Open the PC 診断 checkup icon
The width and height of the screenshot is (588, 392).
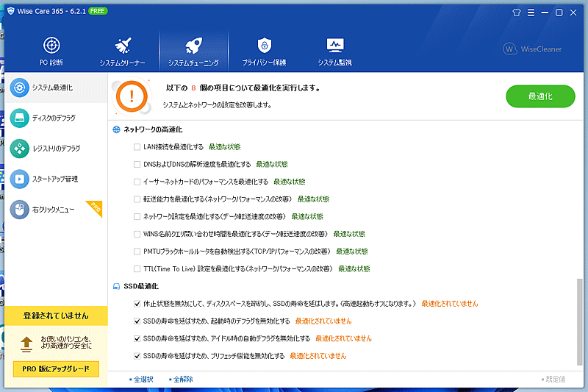pyautogui.click(x=51, y=46)
